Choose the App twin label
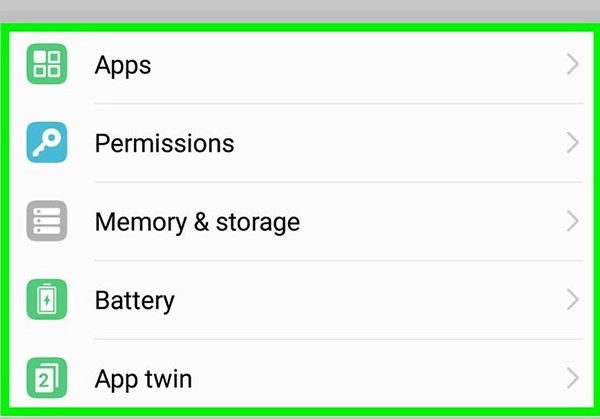 [x=143, y=379]
